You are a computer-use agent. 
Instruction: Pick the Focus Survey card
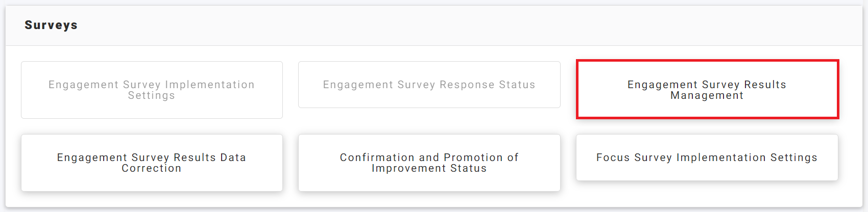point(707,157)
